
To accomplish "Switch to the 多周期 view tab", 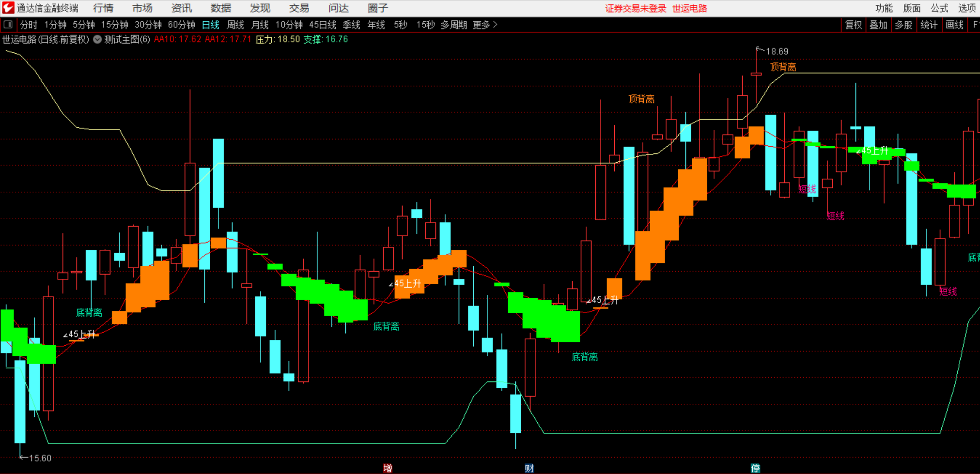I will point(454,25).
